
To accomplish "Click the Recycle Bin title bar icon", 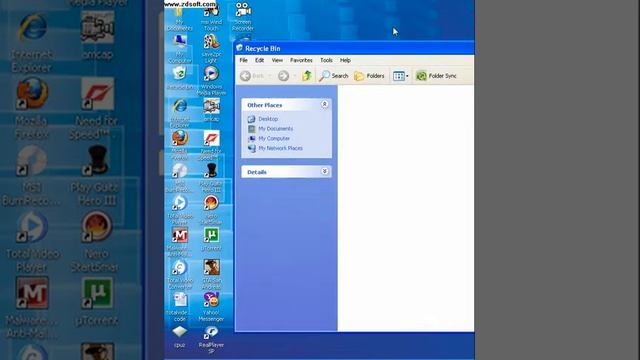I will tap(240, 48).
